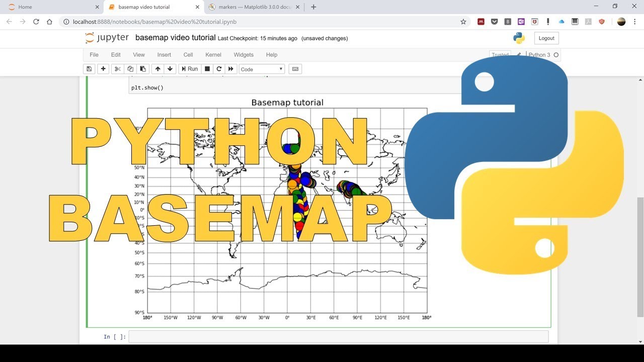Move the selected cell up
This screenshot has width=644, height=362.
(157, 69)
